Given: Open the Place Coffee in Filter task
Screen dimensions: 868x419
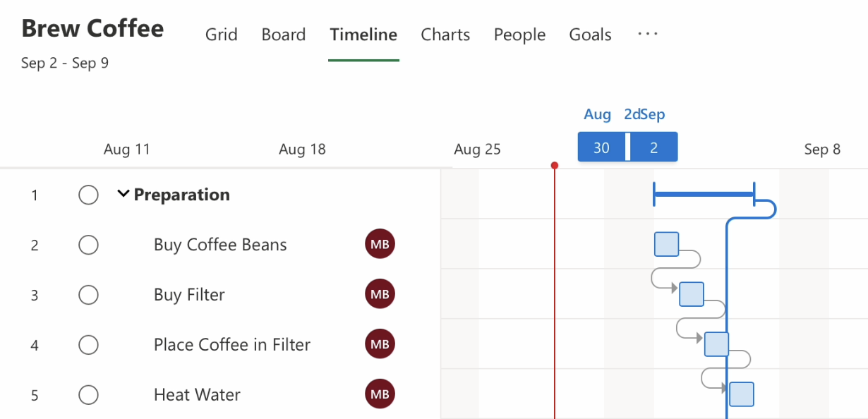Looking at the screenshot, I should [x=232, y=345].
